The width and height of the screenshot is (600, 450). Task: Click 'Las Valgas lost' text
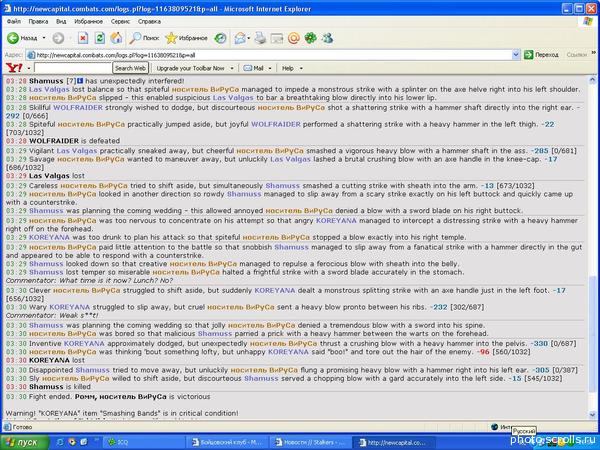[x=57, y=176]
